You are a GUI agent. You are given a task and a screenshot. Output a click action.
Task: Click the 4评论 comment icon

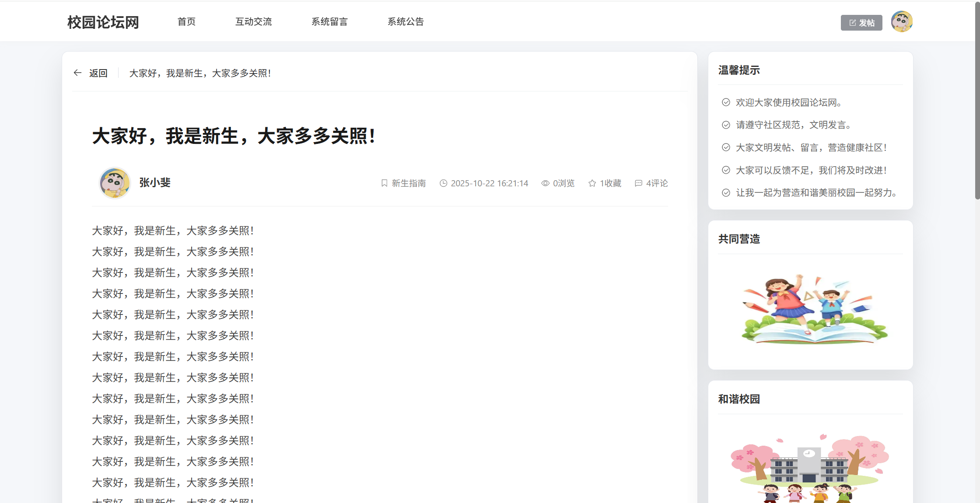(x=638, y=183)
